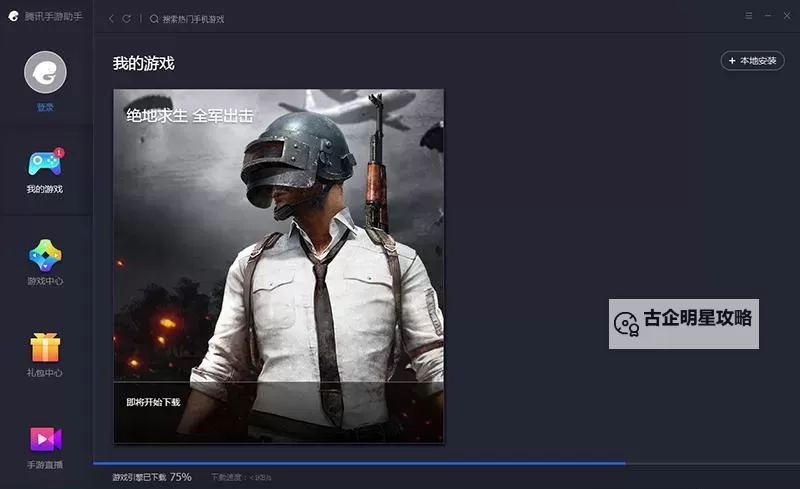The height and width of the screenshot is (489, 800).
Task: Click the 我的游戏 page heading
Action: (x=143, y=63)
